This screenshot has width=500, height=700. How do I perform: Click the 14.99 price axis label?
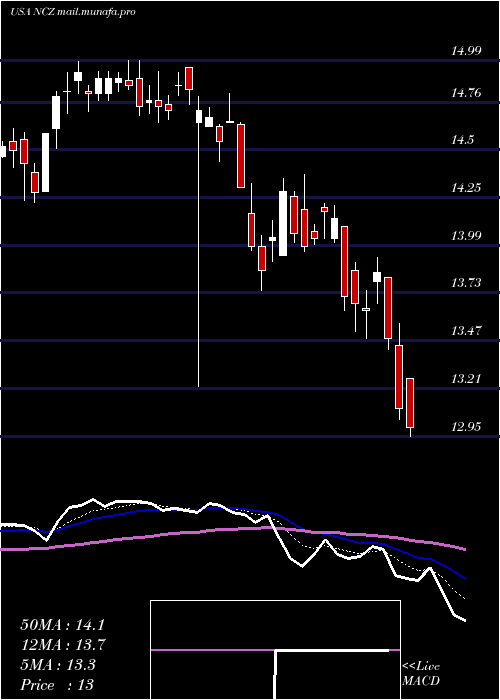[x=466, y=50]
